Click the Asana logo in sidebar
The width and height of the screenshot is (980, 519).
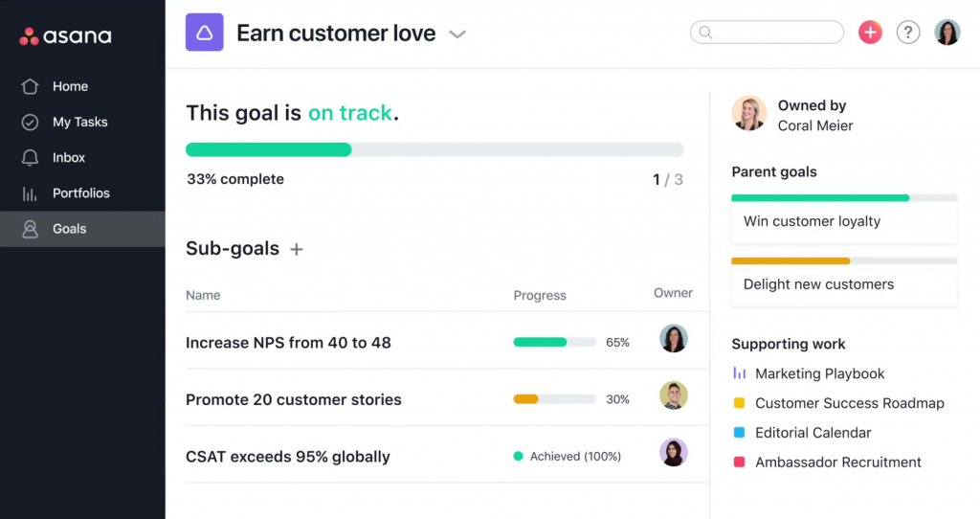65,37
